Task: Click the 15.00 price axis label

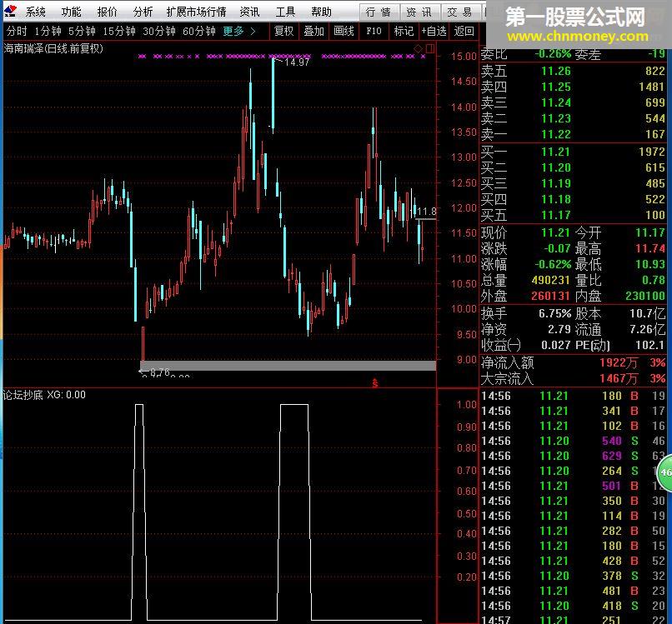Action: click(x=464, y=57)
